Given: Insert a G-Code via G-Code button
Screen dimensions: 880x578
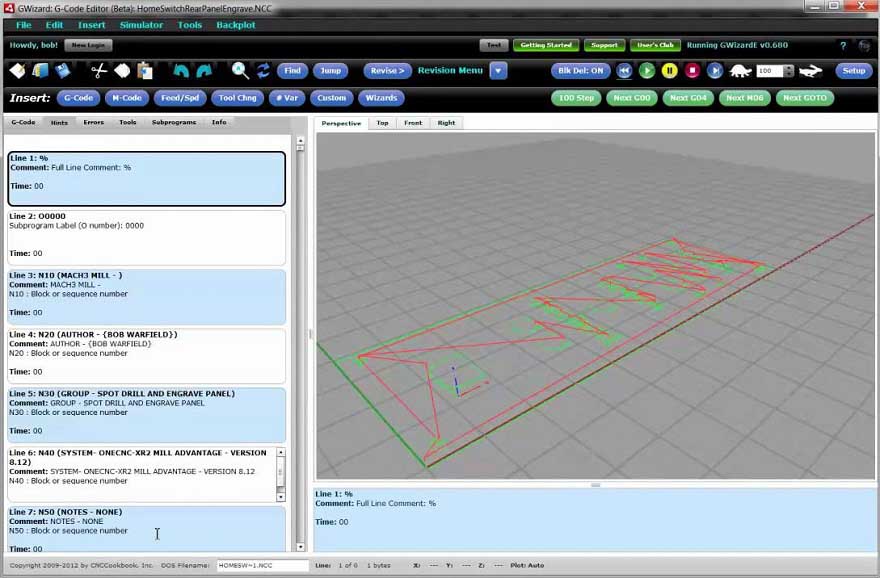Looking at the screenshot, I should coord(79,98).
